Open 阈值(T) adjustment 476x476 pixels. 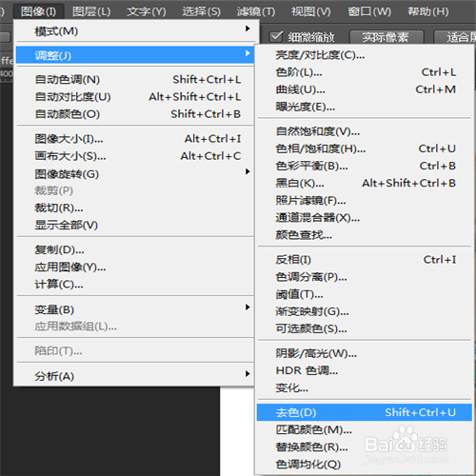(365, 294)
